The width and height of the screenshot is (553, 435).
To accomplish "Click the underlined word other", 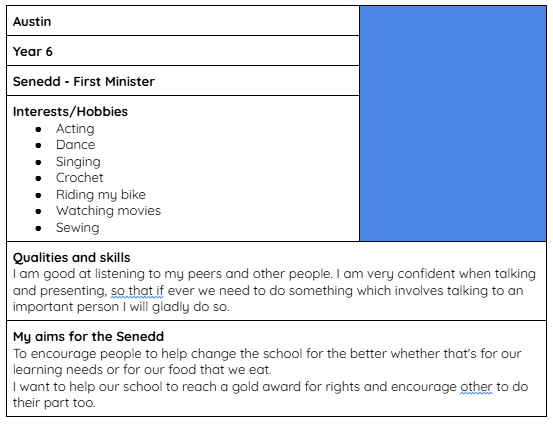I will pos(476,387).
